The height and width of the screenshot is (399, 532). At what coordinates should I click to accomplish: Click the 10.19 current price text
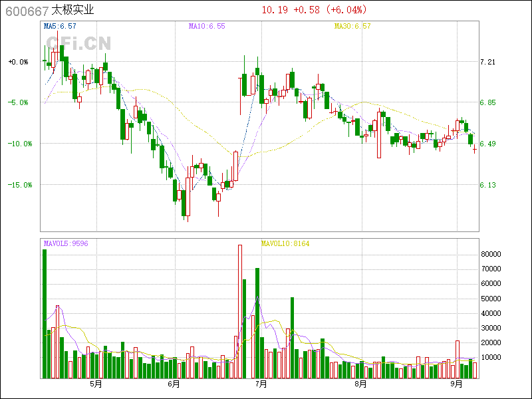[275, 10]
